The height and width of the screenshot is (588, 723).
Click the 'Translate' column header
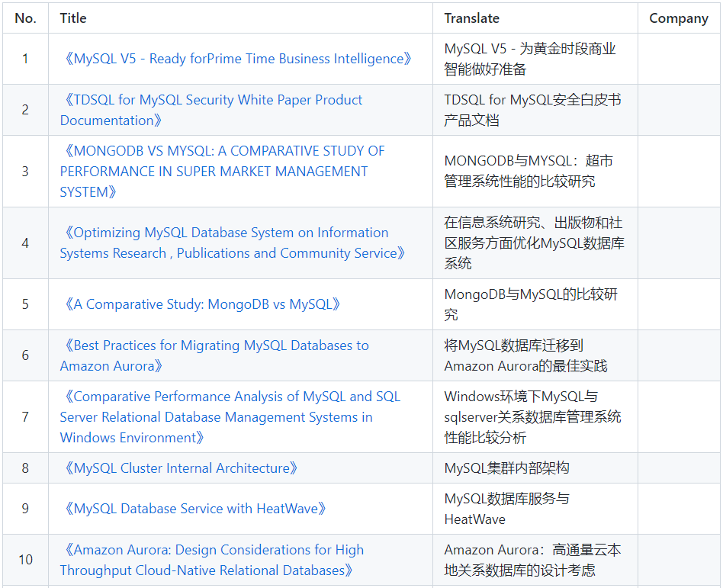[x=535, y=18]
